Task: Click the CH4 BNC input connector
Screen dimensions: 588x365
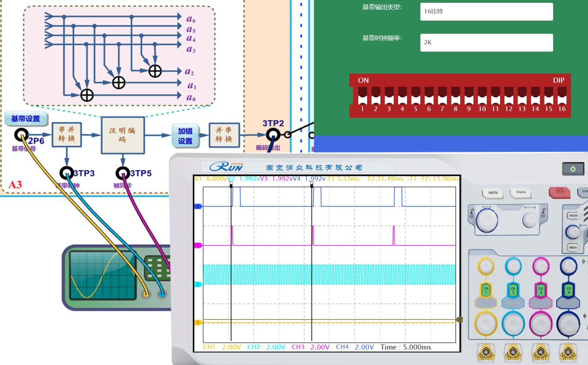Action: coord(568,352)
